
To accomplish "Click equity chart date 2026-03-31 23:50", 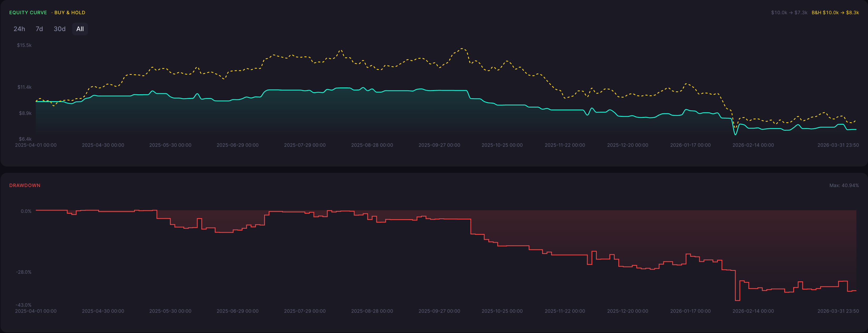I will 838,145.
